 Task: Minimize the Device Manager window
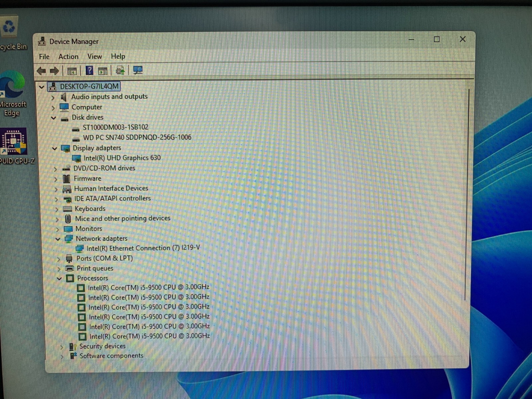coord(412,40)
